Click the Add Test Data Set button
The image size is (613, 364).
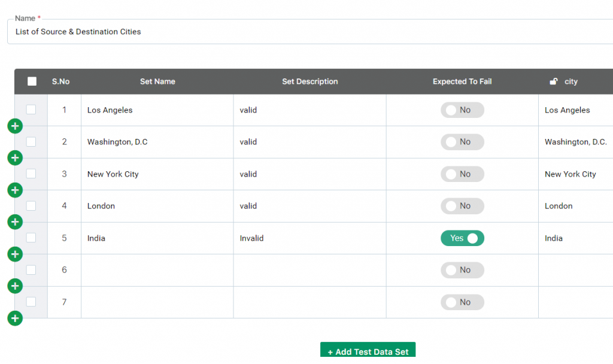(368, 350)
